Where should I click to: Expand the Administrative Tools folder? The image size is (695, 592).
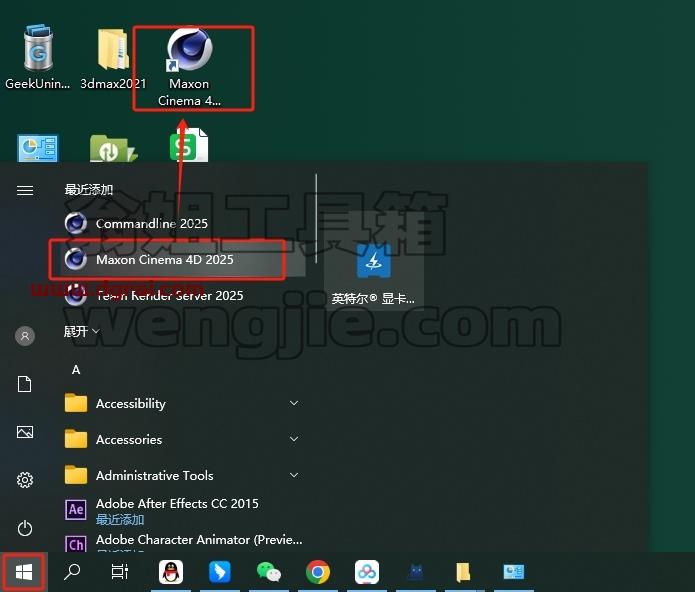[183, 475]
